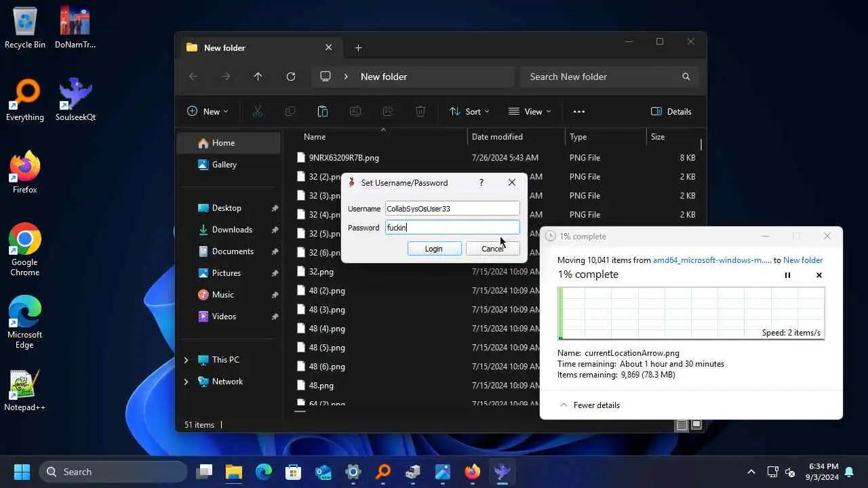
Task: Collapse with Fewer details chevron
Action: point(564,405)
